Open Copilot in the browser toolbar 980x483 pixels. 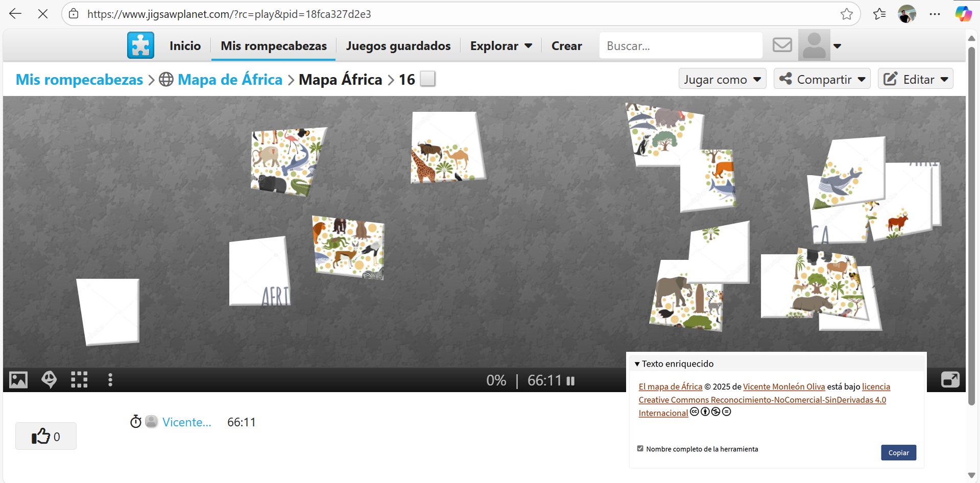click(963, 14)
